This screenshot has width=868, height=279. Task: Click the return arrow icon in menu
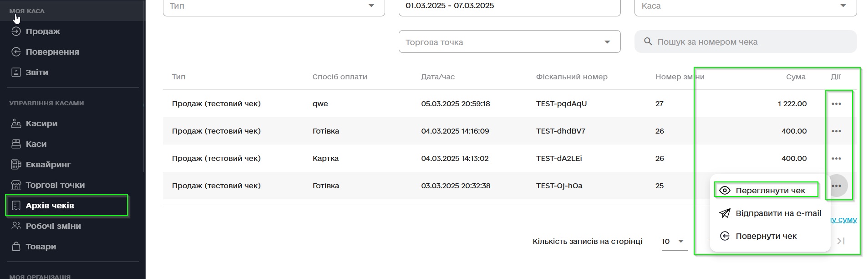725,236
